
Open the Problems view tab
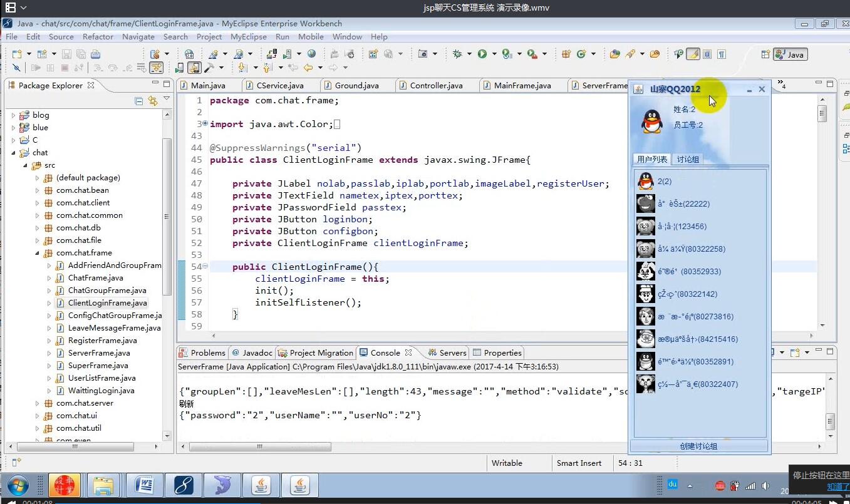[x=202, y=352]
